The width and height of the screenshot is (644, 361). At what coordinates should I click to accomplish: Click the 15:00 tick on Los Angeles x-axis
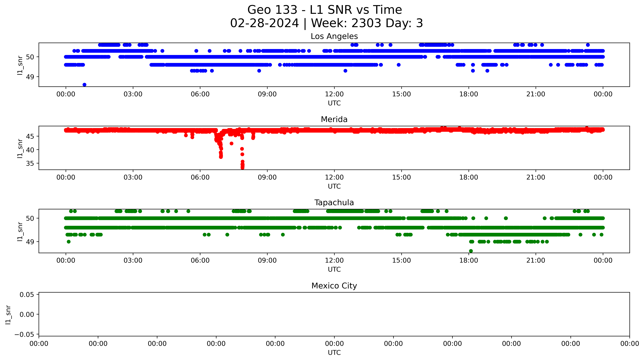401,94
